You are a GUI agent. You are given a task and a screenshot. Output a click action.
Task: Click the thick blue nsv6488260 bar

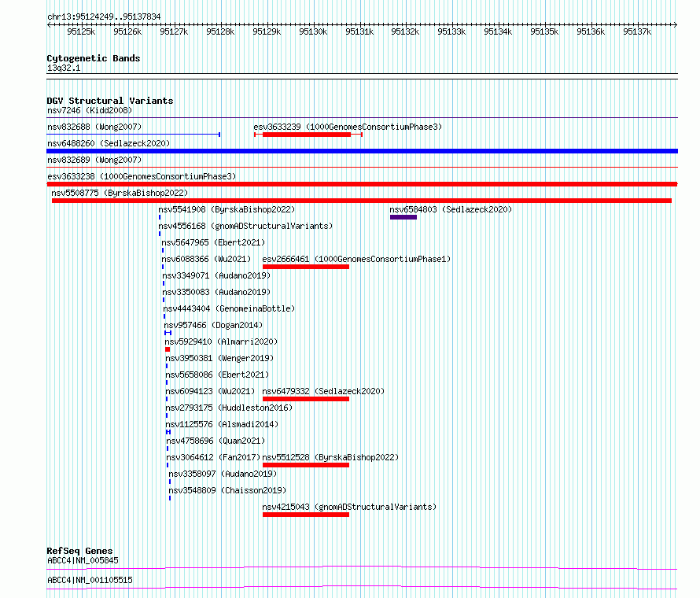click(x=362, y=151)
